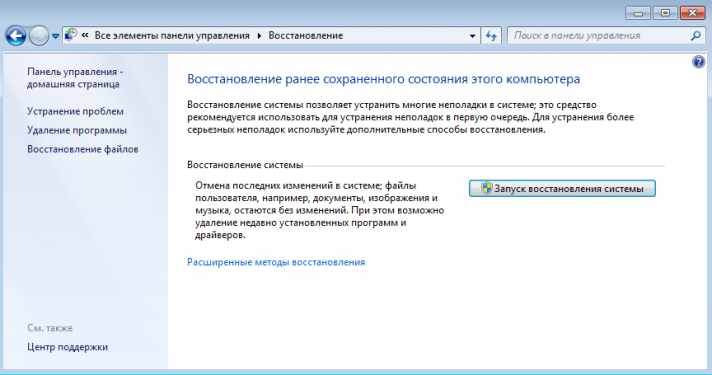The height and width of the screenshot is (375, 712).
Task: Click the 'См. также' label
Action: tap(50, 328)
